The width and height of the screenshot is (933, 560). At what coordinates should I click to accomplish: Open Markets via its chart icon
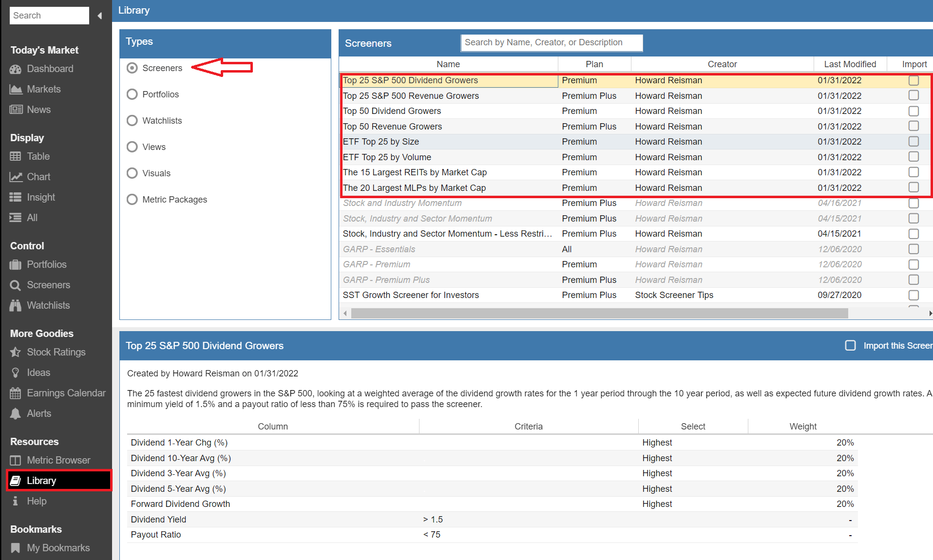(16, 90)
